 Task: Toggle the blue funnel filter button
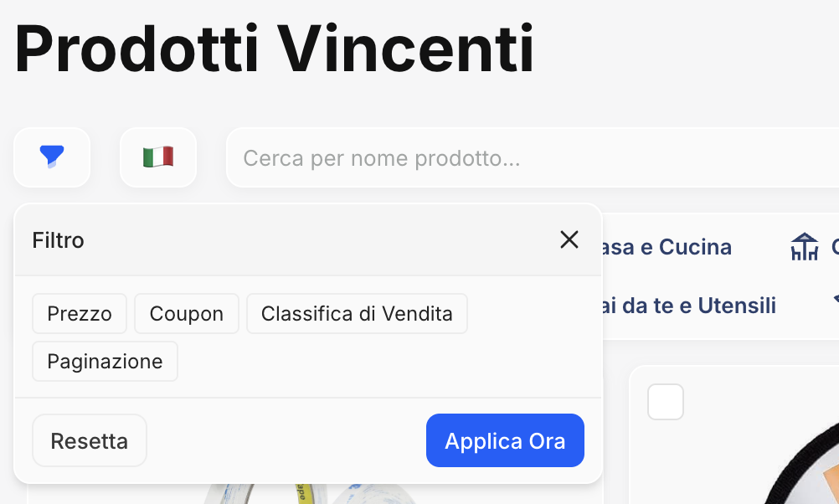click(51, 157)
